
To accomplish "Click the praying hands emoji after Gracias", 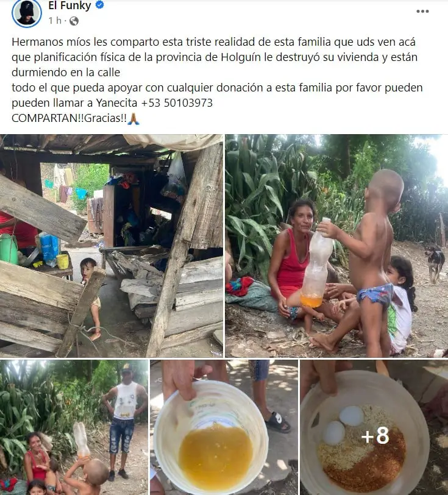I will 133,119.
